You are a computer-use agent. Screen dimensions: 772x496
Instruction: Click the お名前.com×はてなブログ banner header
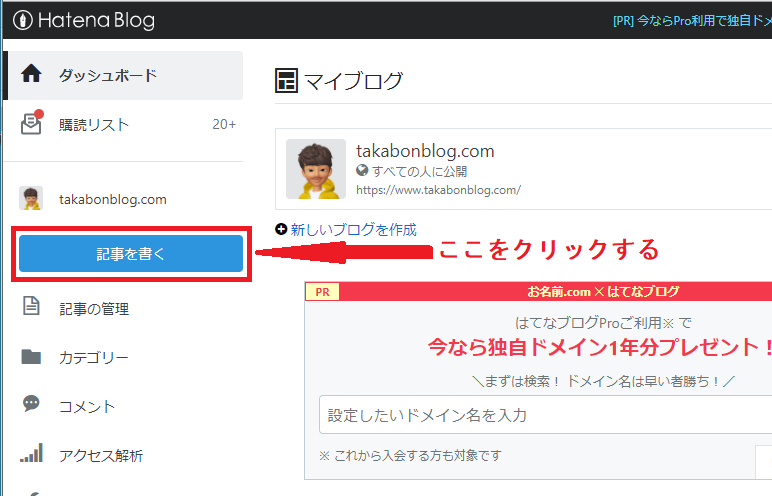tap(603, 292)
